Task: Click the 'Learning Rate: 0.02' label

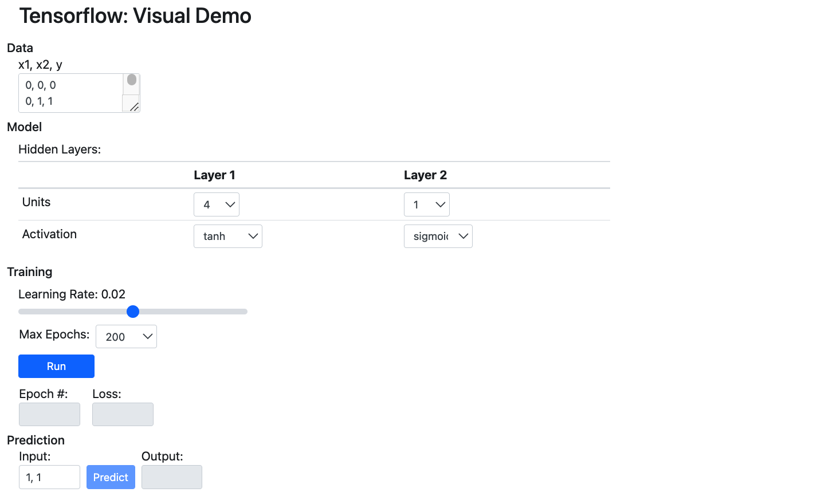Action: tap(72, 294)
